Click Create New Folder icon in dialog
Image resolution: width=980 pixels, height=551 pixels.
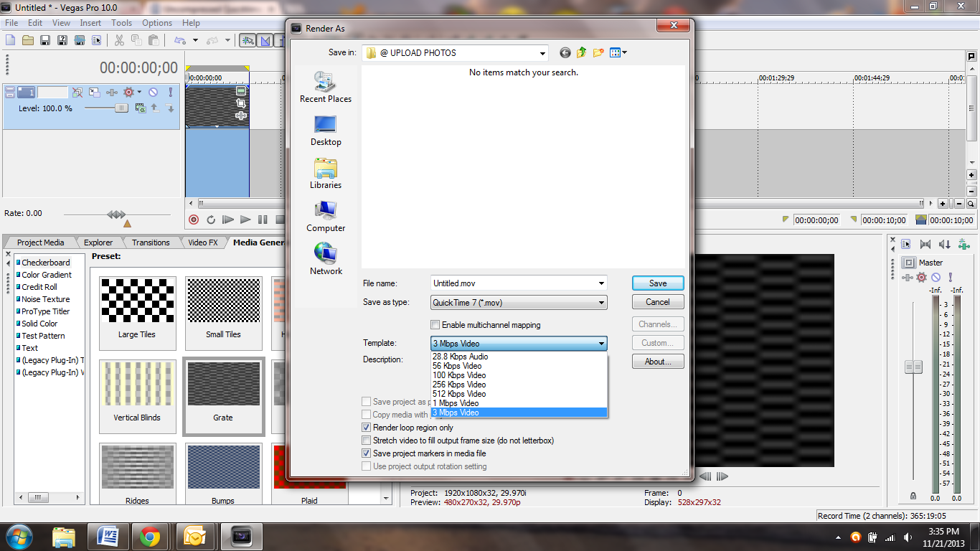click(x=598, y=52)
